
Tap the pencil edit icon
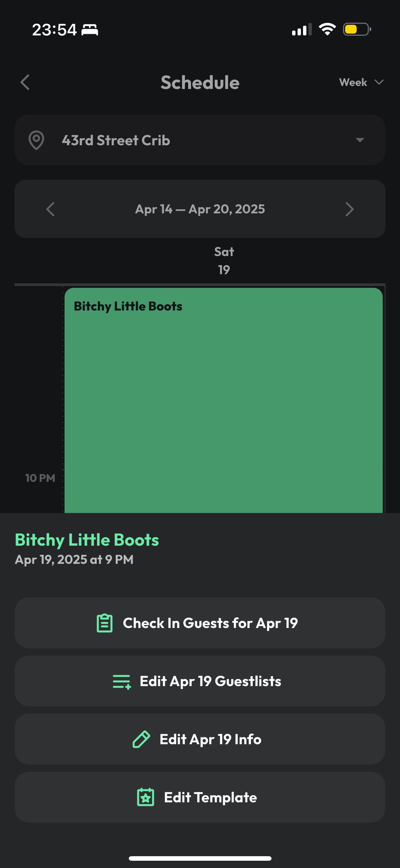[141, 739]
